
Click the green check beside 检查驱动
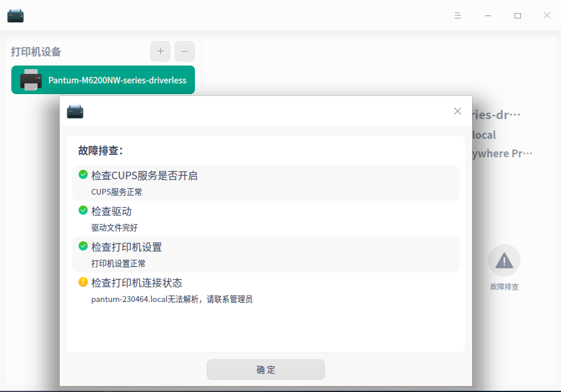click(x=83, y=210)
